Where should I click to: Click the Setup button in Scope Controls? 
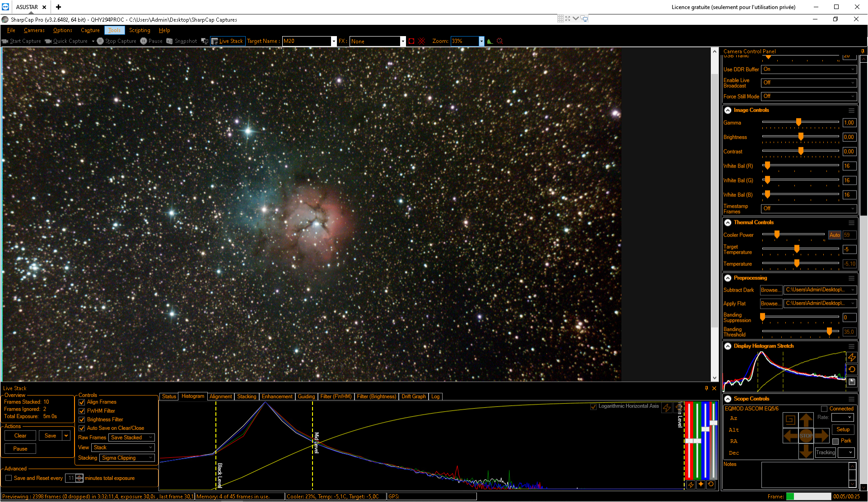pos(843,429)
